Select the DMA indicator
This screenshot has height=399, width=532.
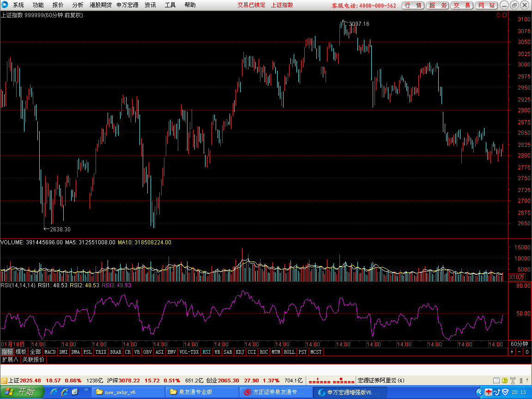[x=75, y=352]
